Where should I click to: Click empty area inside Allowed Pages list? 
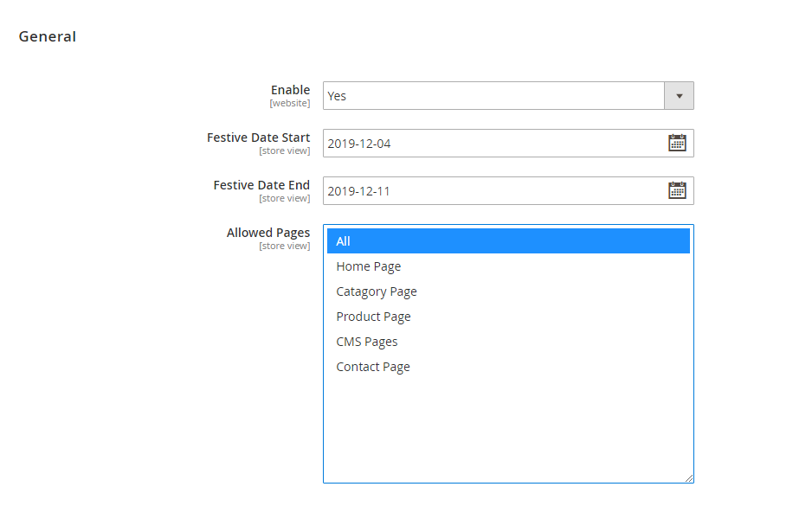pos(508,428)
